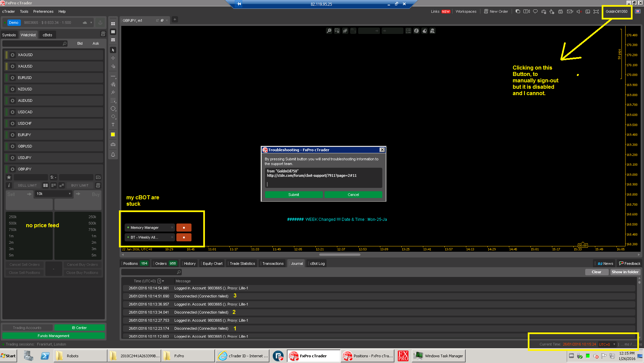644x363 pixels.
Task: Click the New Order button
Action: pyautogui.click(x=496, y=11)
